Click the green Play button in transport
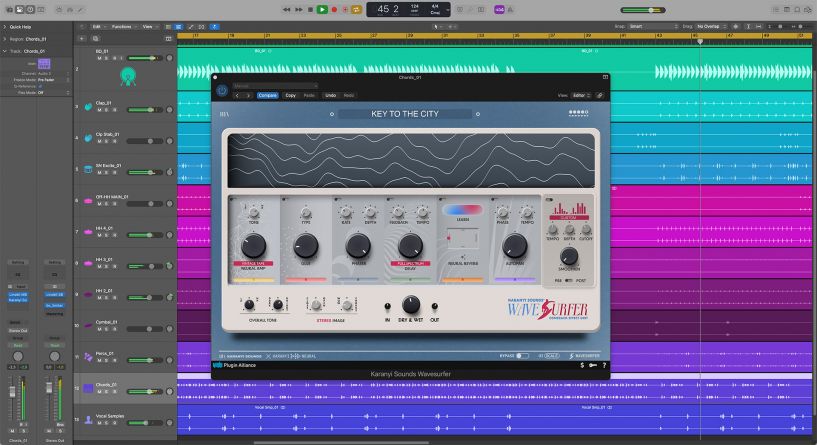 click(x=322, y=9)
